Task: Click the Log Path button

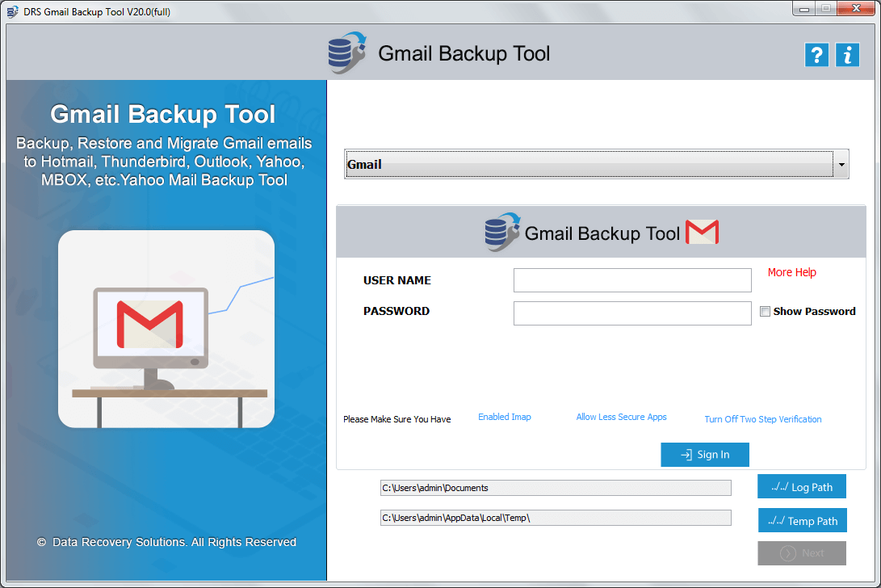Action: pos(802,487)
